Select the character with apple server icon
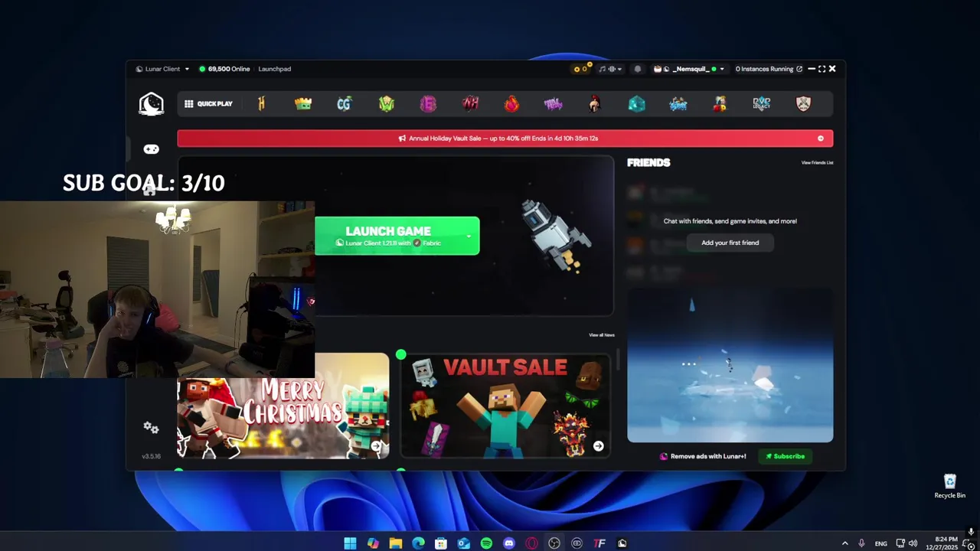980x551 pixels. point(720,104)
